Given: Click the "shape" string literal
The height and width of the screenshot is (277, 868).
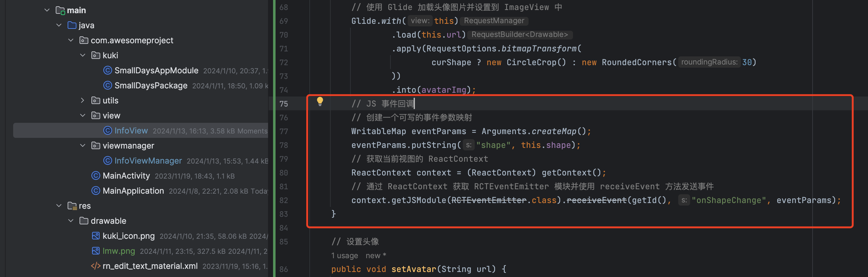Looking at the screenshot, I should (493, 145).
